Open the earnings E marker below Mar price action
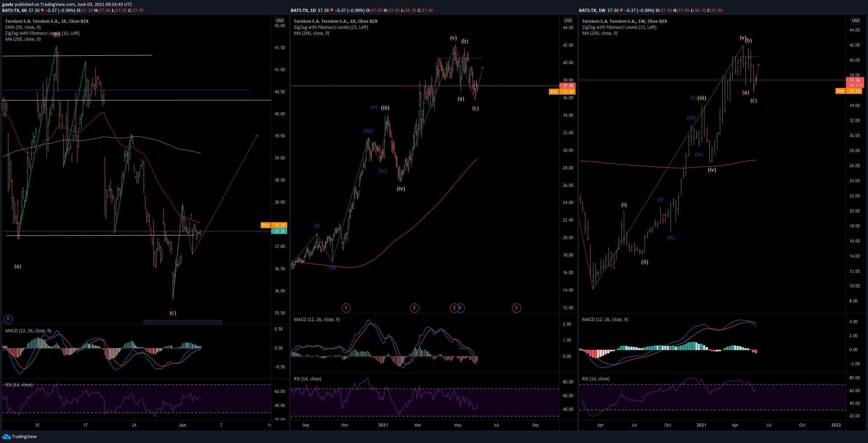The width and height of the screenshot is (868, 443). (x=414, y=308)
